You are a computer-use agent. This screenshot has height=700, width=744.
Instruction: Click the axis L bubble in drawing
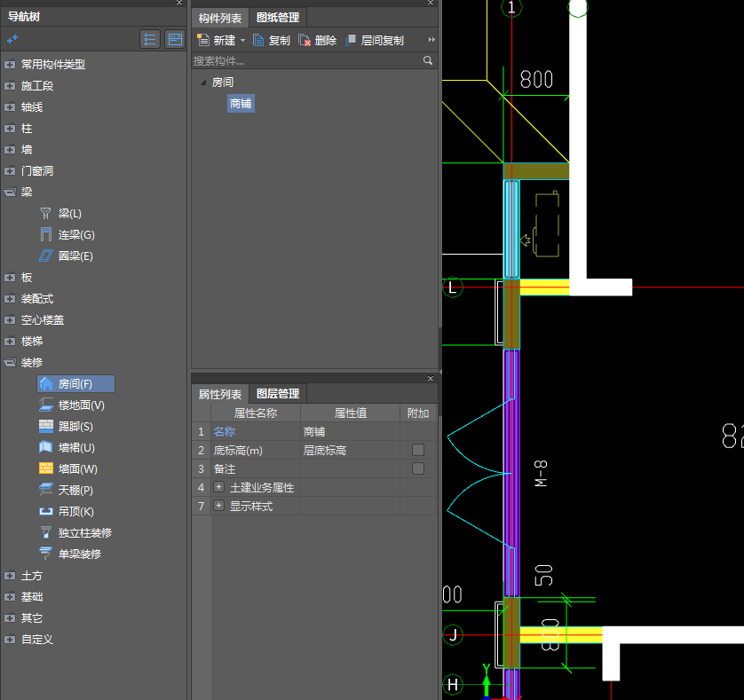(452, 287)
